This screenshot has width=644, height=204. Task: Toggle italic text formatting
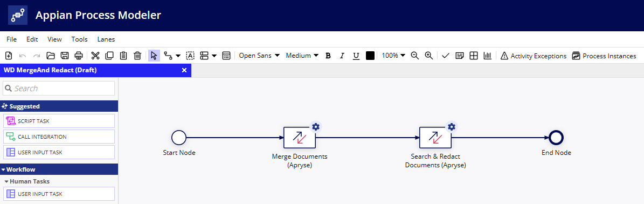[x=342, y=56]
